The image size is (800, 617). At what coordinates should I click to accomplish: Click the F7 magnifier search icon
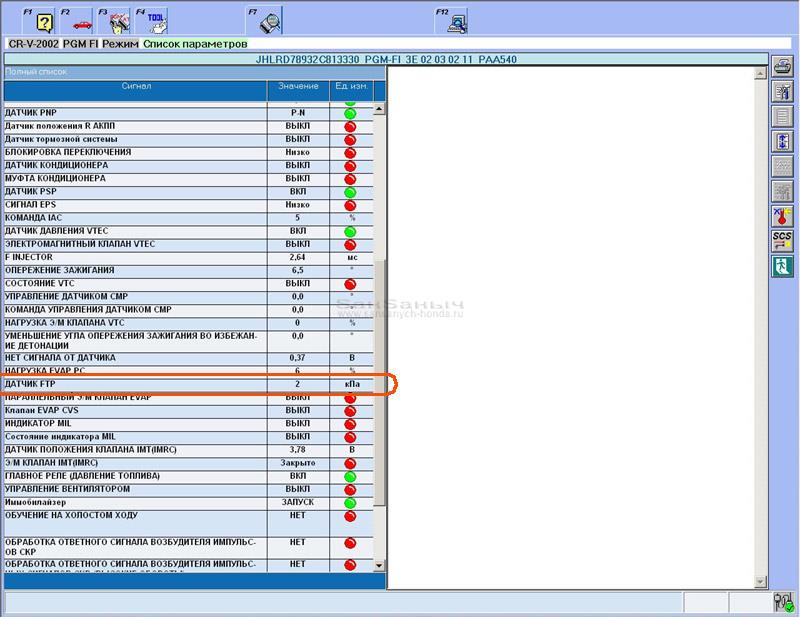pyautogui.click(x=270, y=20)
